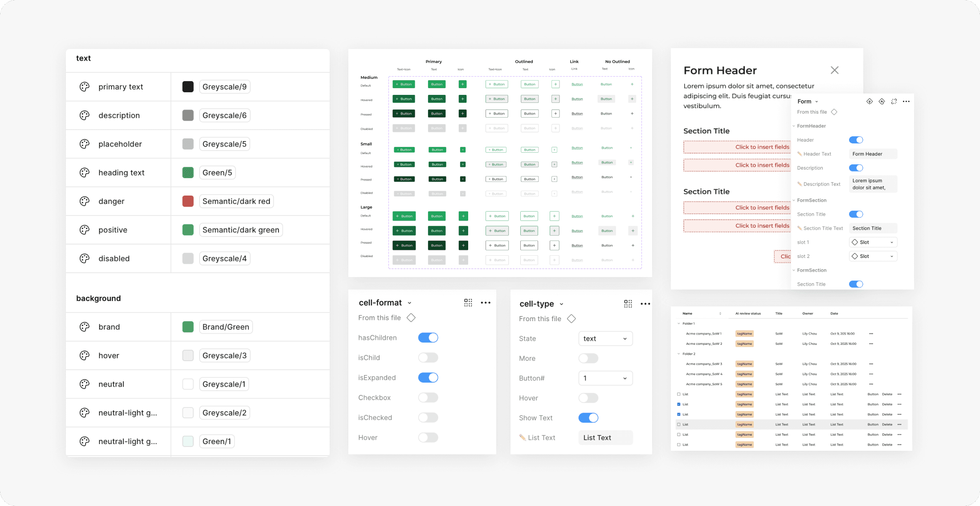Open the State dropdown showing text
This screenshot has height=506, width=980.
(x=605, y=339)
